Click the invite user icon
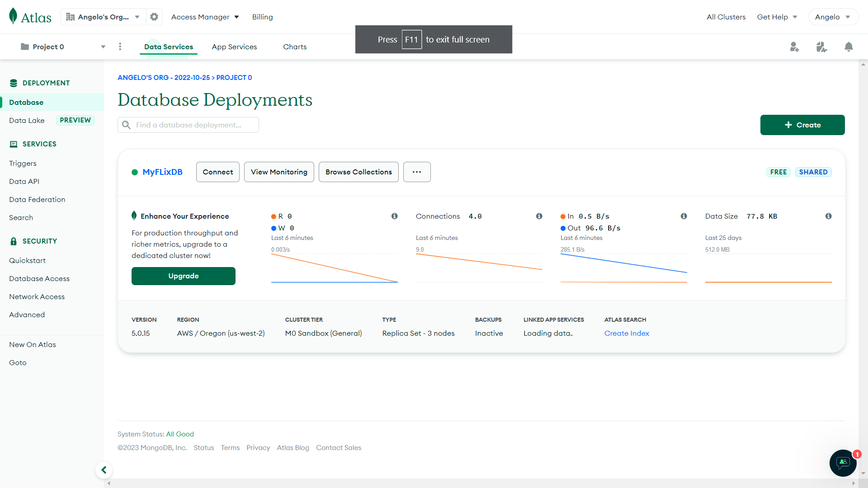Image resolution: width=868 pixels, height=488 pixels. tap(794, 47)
